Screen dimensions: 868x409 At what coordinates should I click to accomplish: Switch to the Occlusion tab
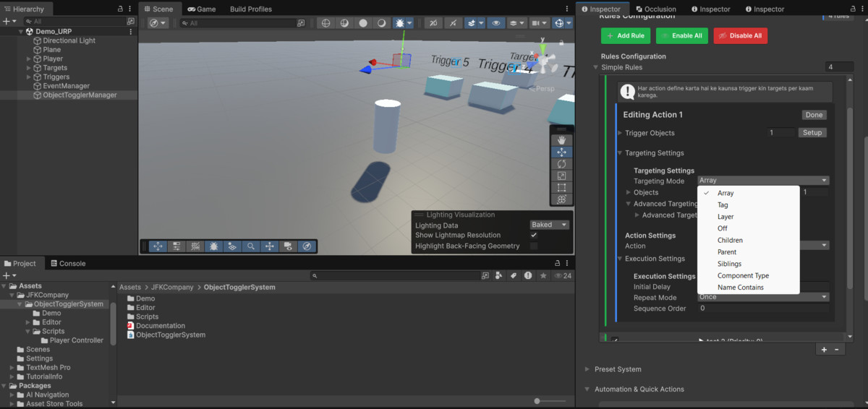(x=655, y=9)
